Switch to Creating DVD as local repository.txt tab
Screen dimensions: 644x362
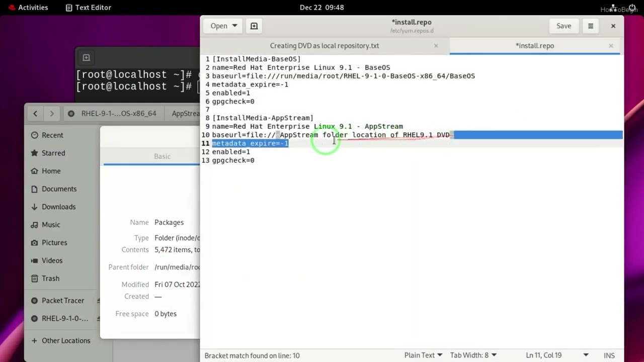click(x=325, y=46)
